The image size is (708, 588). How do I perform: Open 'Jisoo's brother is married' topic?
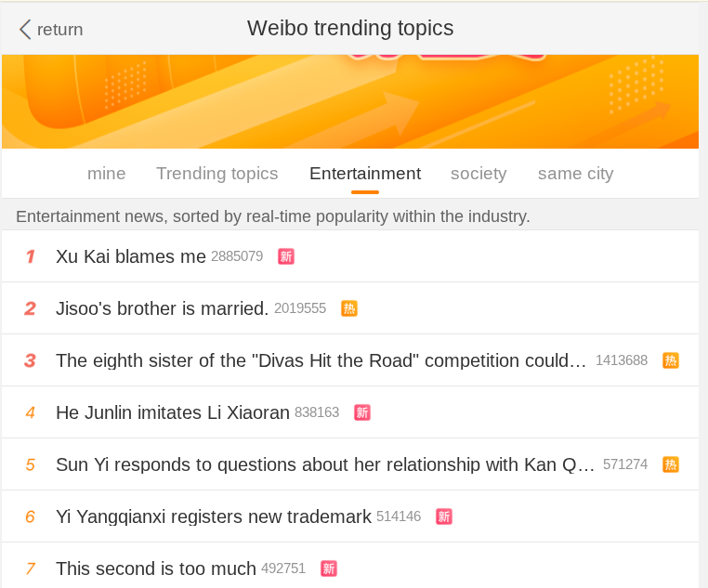tap(163, 308)
